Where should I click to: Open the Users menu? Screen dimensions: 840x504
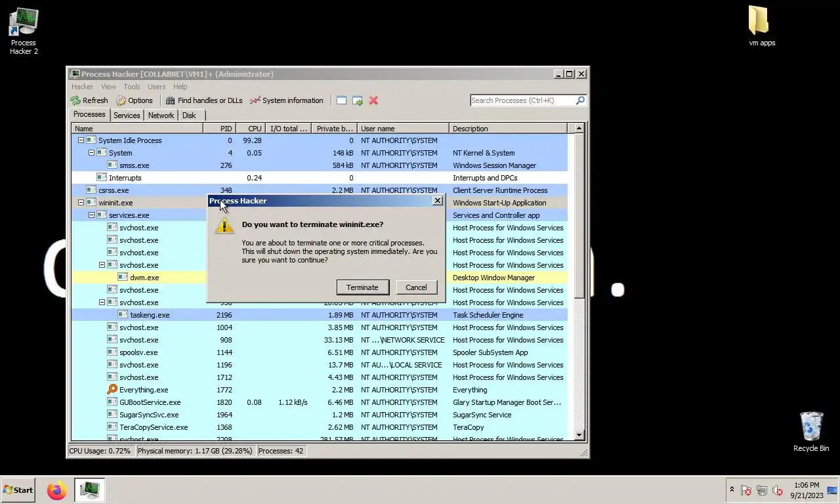pyautogui.click(x=156, y=87)
